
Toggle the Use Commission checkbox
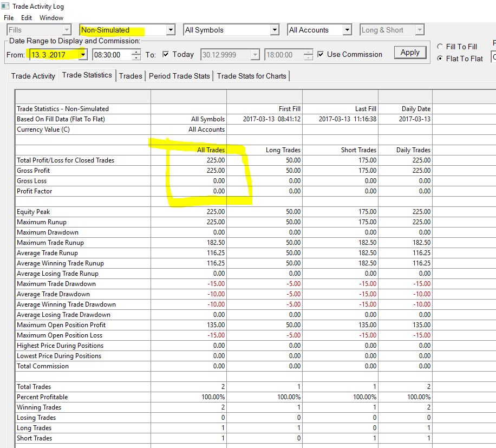click(321, 54)
